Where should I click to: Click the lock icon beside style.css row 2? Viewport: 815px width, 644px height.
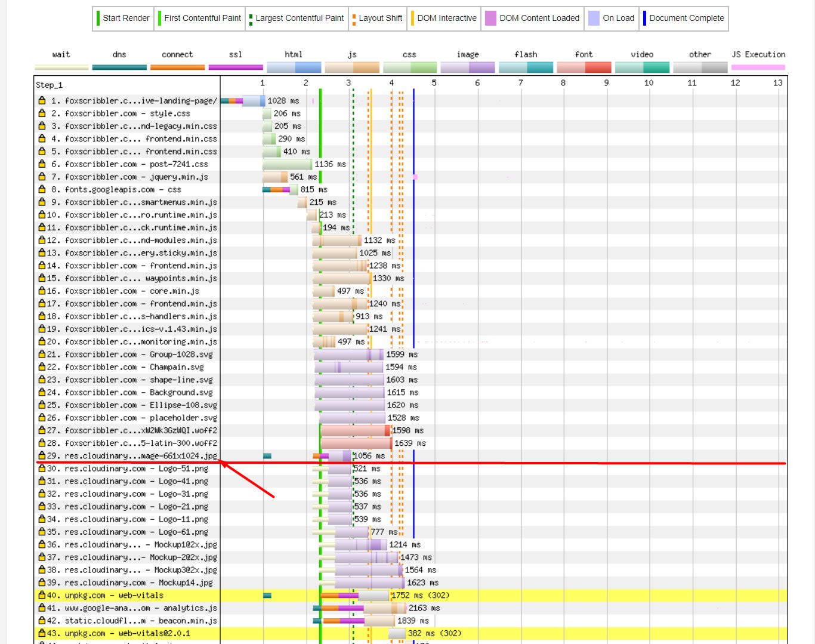(x=42, y=113)
